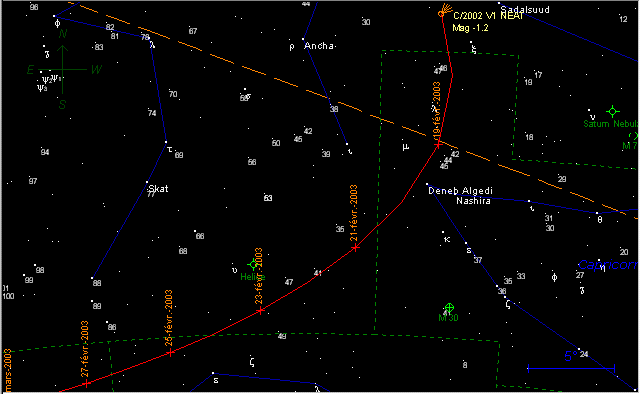Click the Helix nebula marker
The image size is (640, 394).
pyautogui.click(x=253, y=265)
